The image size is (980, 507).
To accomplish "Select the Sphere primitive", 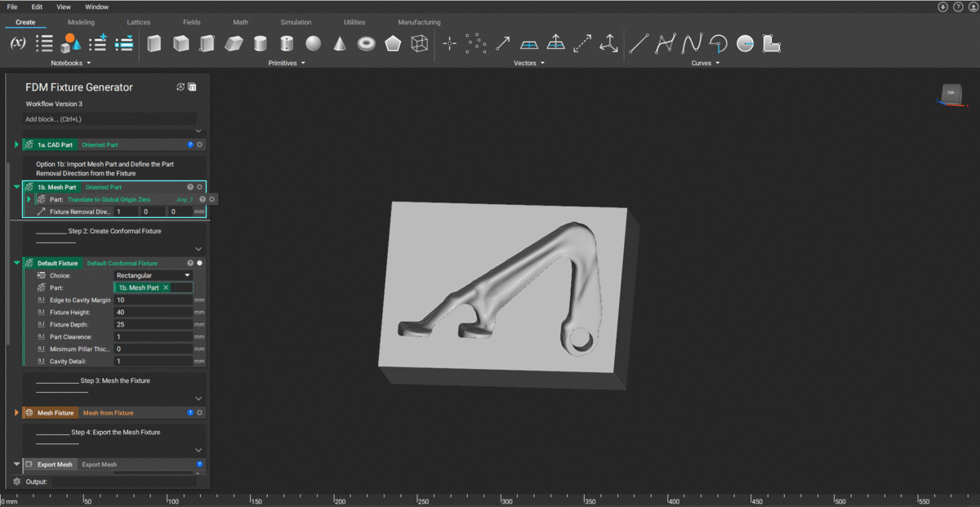I will 314,43.
